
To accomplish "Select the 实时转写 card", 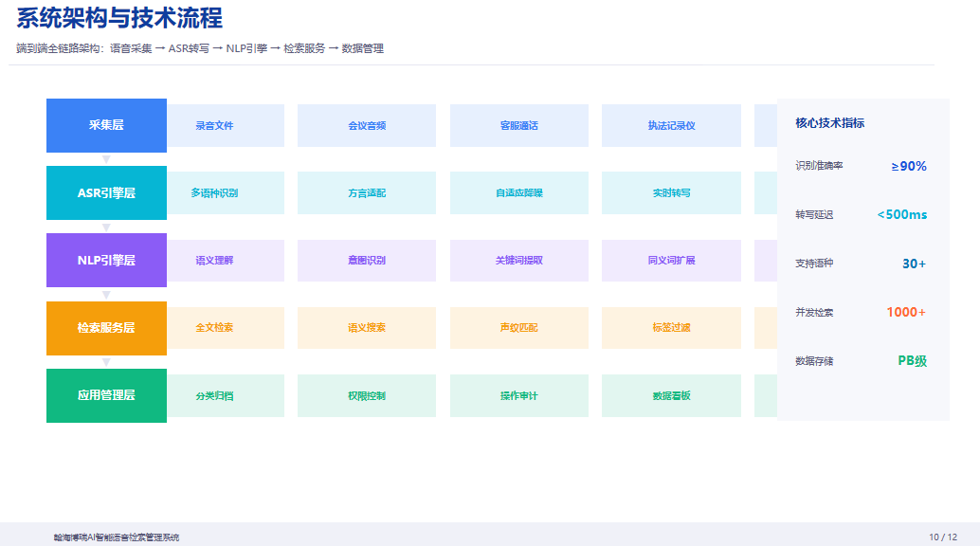I will click(x=671, y=193).
